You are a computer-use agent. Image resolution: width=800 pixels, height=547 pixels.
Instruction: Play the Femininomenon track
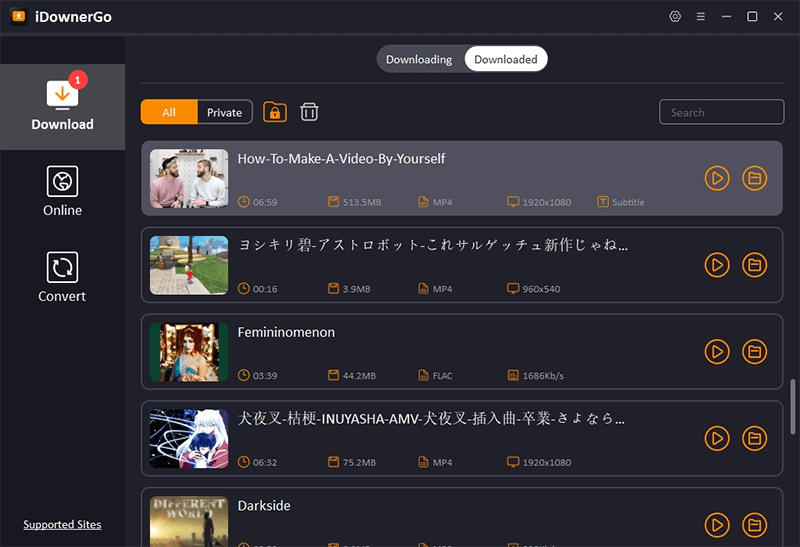[x=717, y=352]
